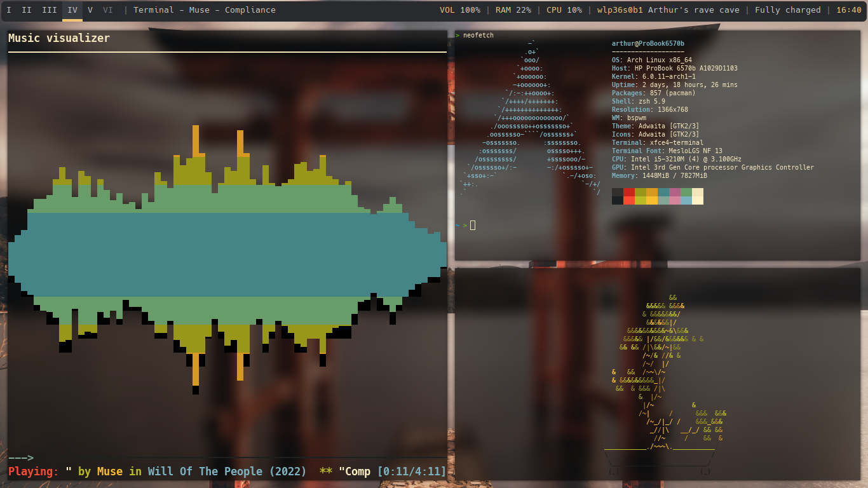Click the 16:40 clock

pos(849,10)
